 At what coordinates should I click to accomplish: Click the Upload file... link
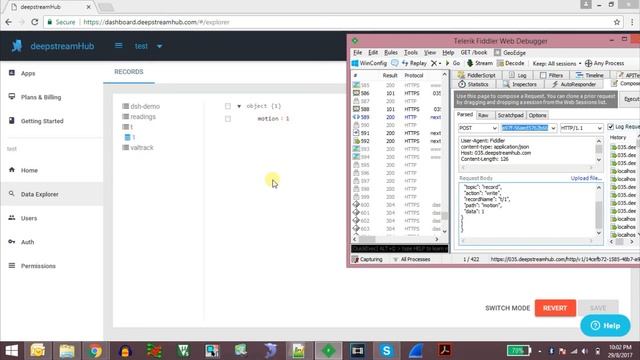pyautogui.click(x=586, y=178)
